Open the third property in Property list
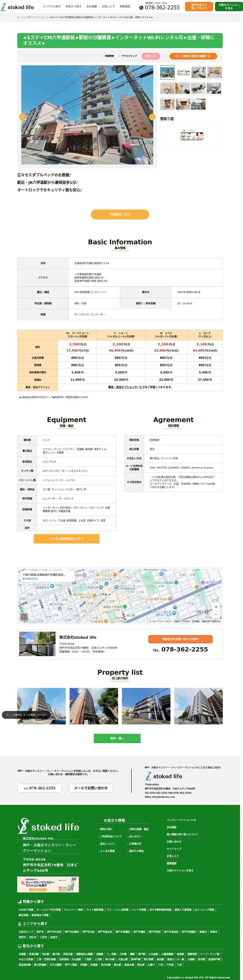Screen dimensions: 243x980 coord(146,706)
